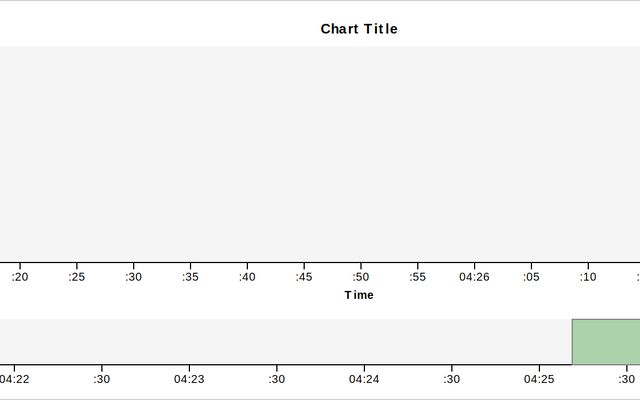The height and width of the screenshot is (400, 640).
Task: Click the :05 tick label
Action: click(531, 277)
